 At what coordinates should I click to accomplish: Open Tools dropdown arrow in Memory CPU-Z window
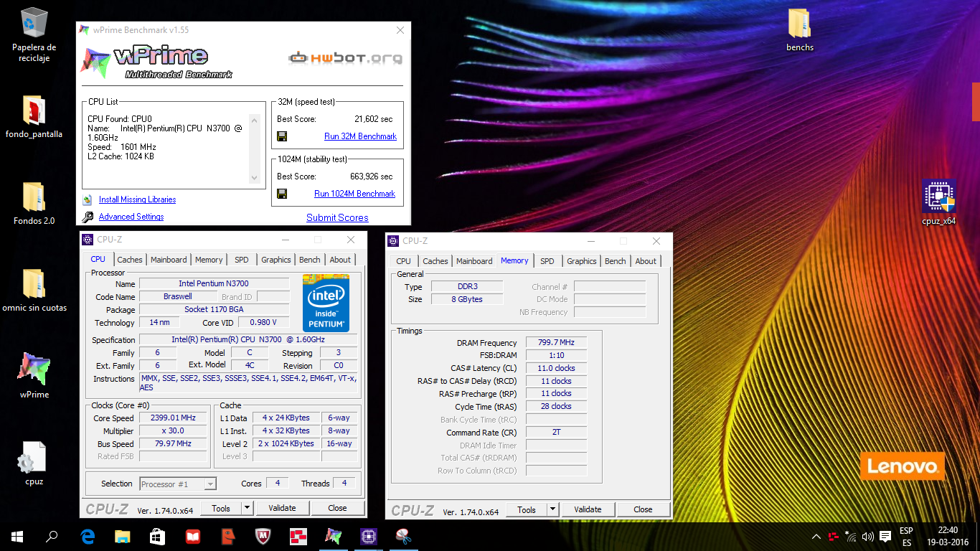(x=552, y=509)
